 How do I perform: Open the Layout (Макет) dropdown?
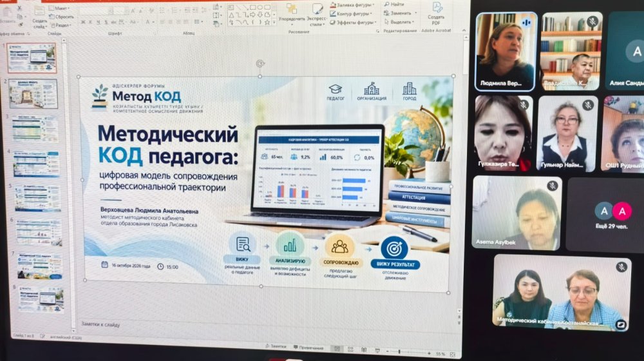pyautogui.click(x=59, y=8)
